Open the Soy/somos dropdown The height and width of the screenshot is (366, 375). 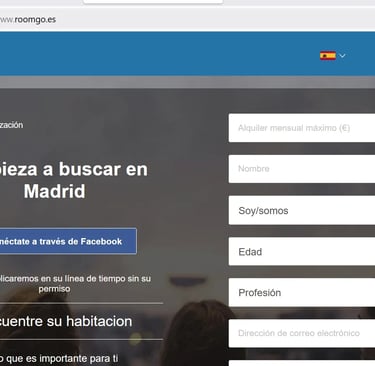point(302,210)
